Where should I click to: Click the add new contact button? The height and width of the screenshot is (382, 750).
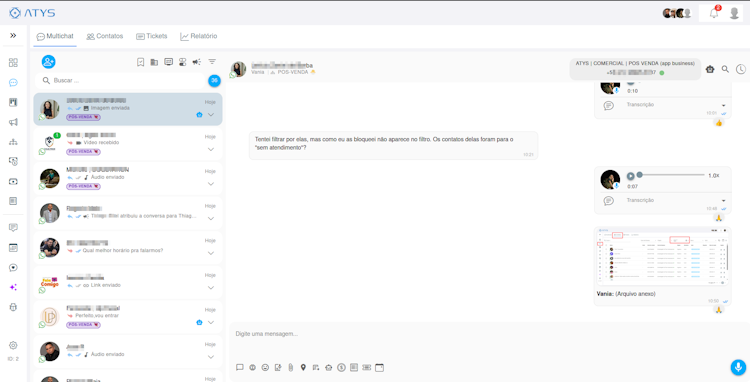point(48,62)
